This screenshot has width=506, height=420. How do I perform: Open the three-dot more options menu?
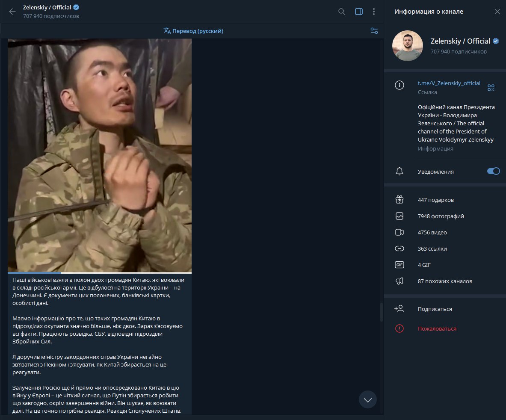coord(374,12)
